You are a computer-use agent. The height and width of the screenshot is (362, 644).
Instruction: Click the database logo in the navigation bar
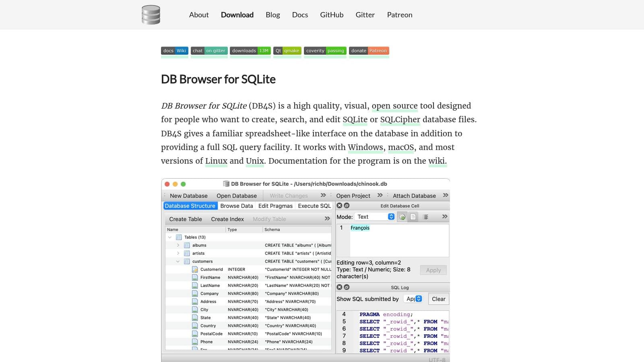151,14
